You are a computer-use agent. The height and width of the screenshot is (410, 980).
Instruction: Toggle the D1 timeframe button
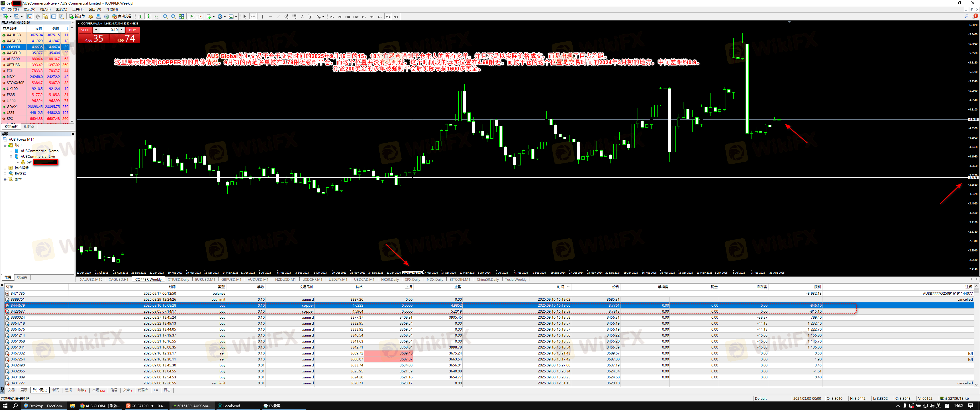380,16
